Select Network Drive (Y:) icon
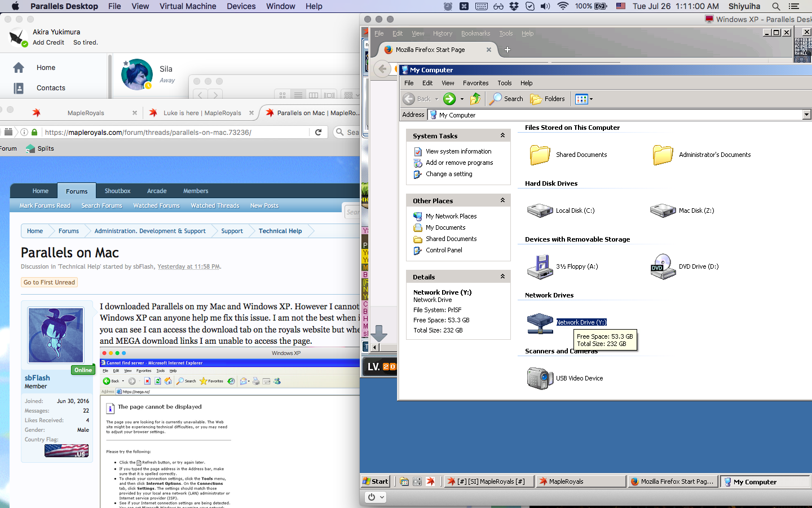812x508 pixels. point(540,323)
